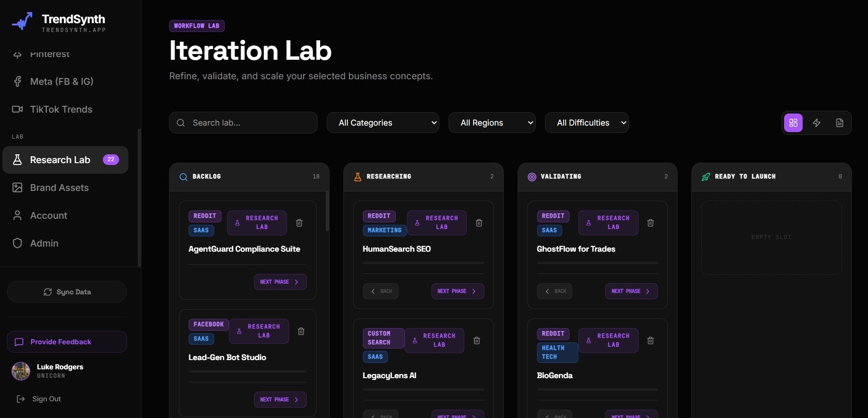This screenshot has height=418, width=868.
Task: Delete the GhostFlow for Trades card
Action: (651, 223)
